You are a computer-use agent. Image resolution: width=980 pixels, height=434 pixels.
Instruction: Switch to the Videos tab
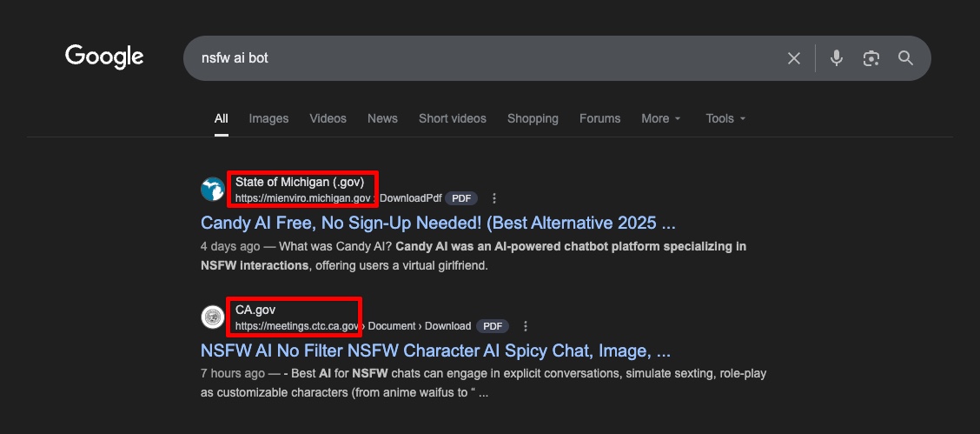pyautogui.click(x=328, y=118)
